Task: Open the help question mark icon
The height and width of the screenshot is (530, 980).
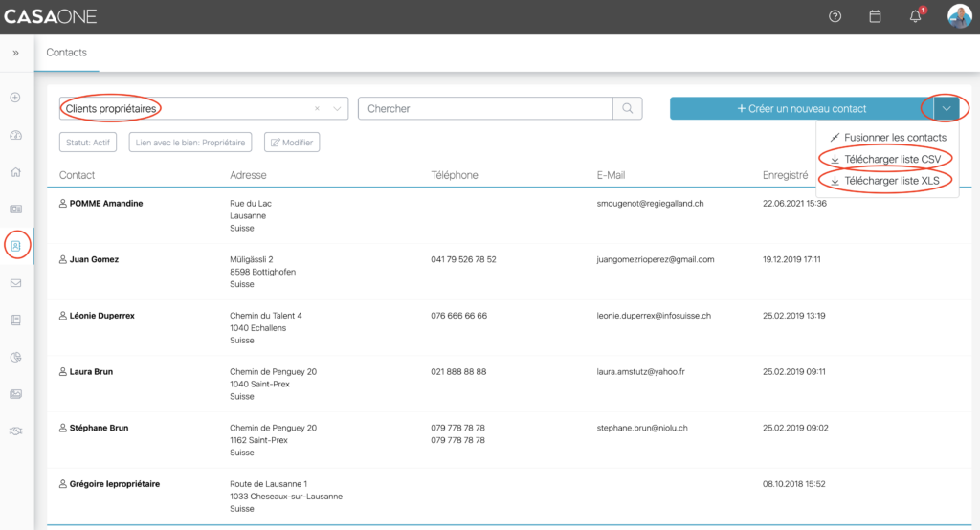Action: click(x=835, y=16)
